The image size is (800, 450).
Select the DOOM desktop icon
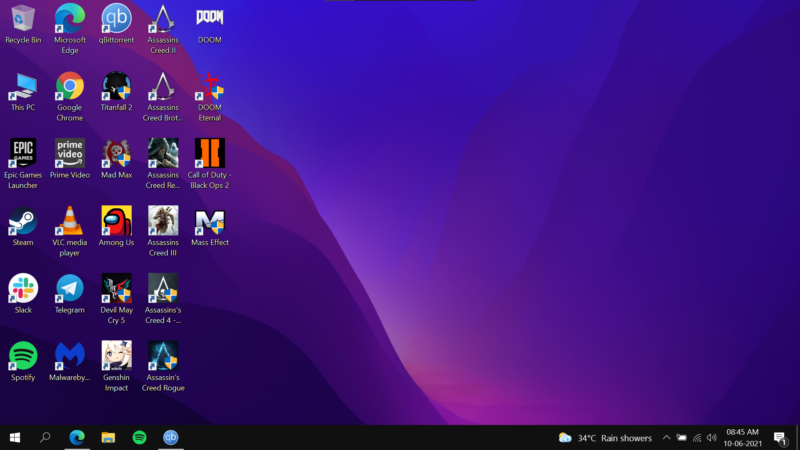point(210,24)
